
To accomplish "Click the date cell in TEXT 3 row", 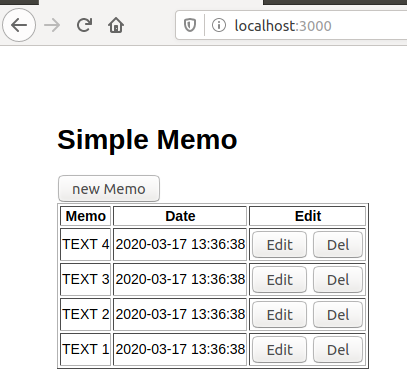I will pyautogui.click(x=180, y=279).
